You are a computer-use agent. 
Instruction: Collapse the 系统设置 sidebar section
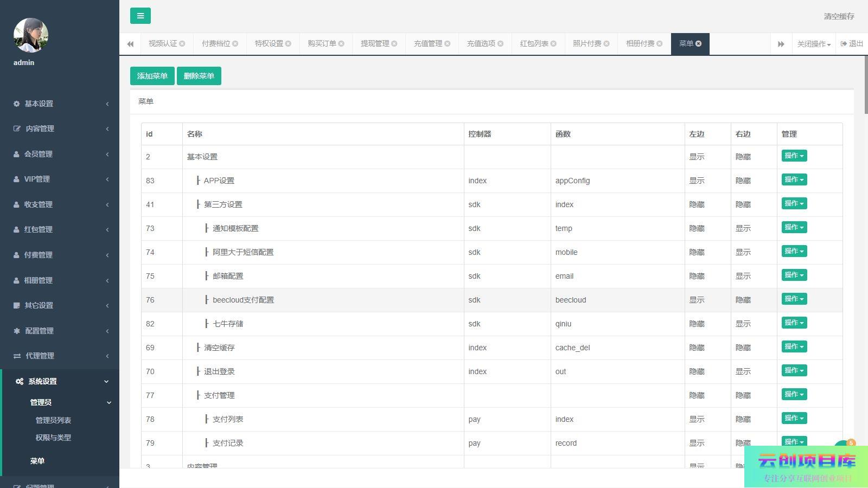point(60,381)
